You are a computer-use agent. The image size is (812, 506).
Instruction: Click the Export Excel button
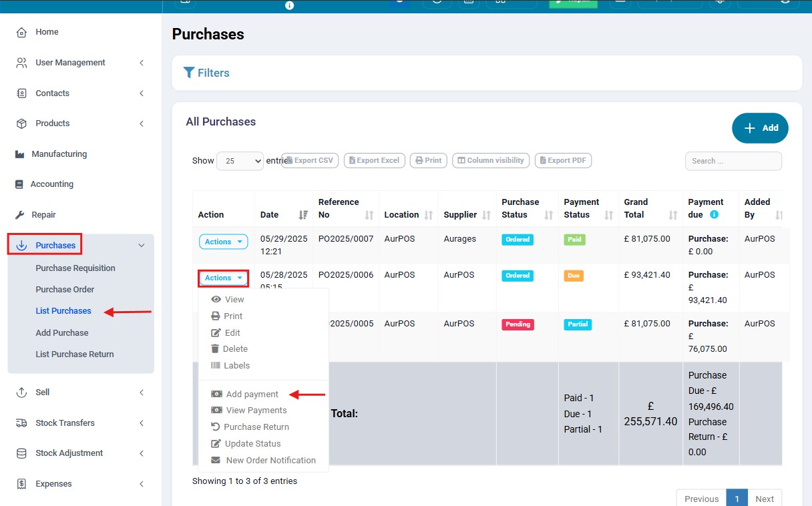click(x=374, y=161)
